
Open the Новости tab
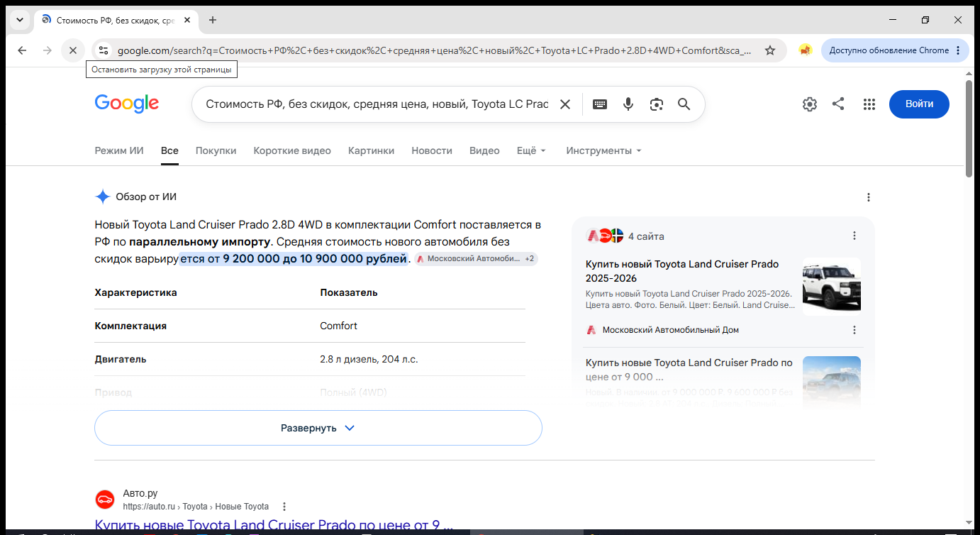(432, 150)
